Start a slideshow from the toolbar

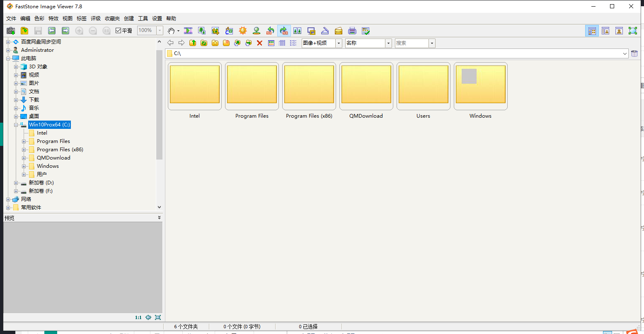click(188, 30)
